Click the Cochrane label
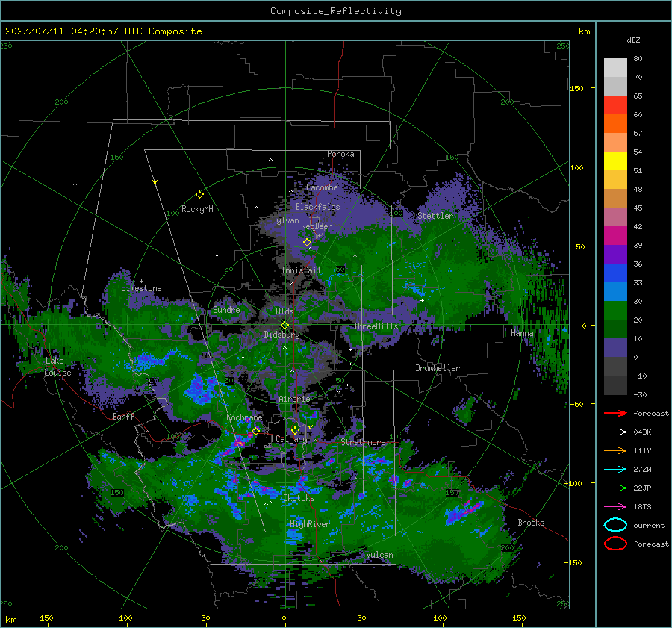 (x=244, y=417)
